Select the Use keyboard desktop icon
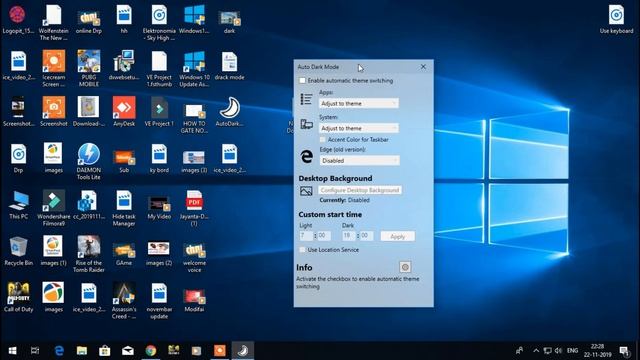 [x=616, y=19]
